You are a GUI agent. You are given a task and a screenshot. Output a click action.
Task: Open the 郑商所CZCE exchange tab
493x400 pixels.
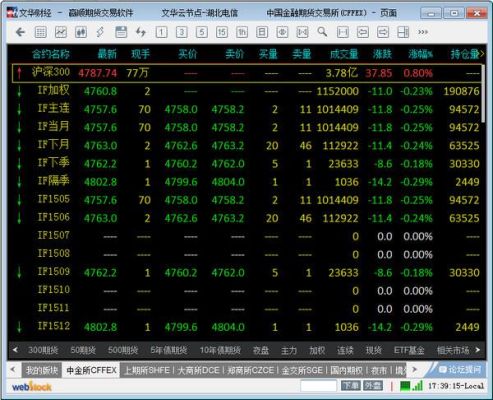250,370
